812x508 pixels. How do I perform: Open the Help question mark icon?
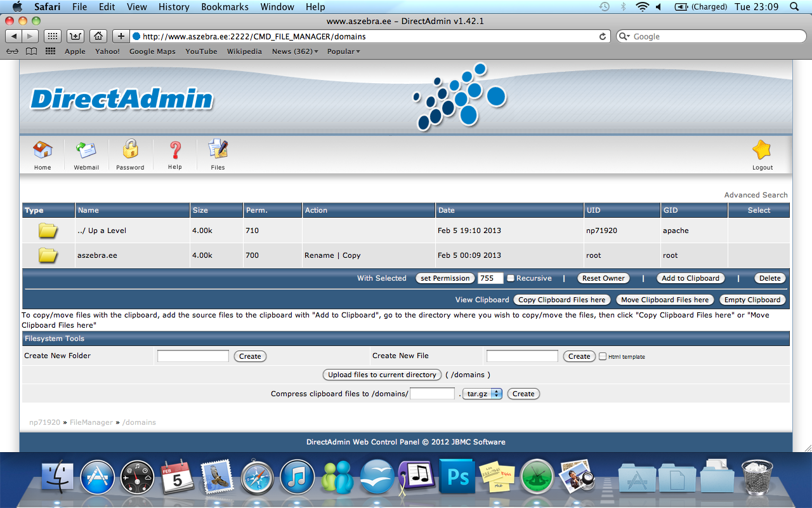point(175,150)
